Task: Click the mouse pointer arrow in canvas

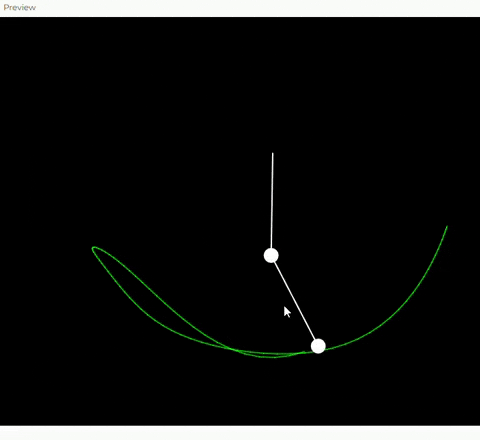Action: [287, 312]
